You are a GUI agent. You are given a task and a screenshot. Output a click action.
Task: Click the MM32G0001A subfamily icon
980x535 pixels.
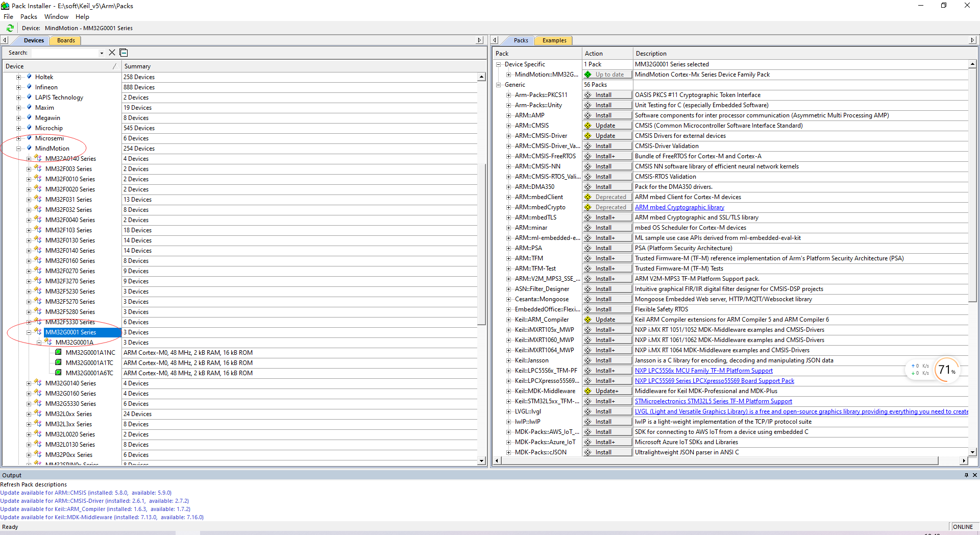(48, 342)
